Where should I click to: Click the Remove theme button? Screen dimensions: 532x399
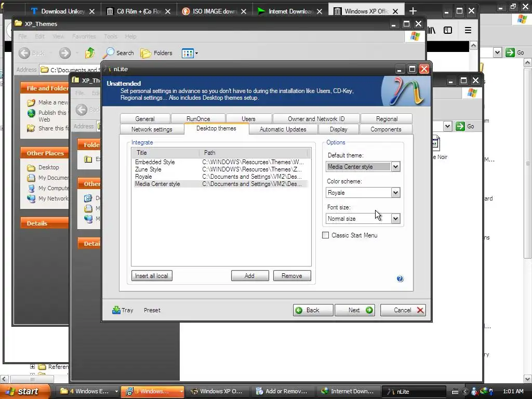point(292,276)
